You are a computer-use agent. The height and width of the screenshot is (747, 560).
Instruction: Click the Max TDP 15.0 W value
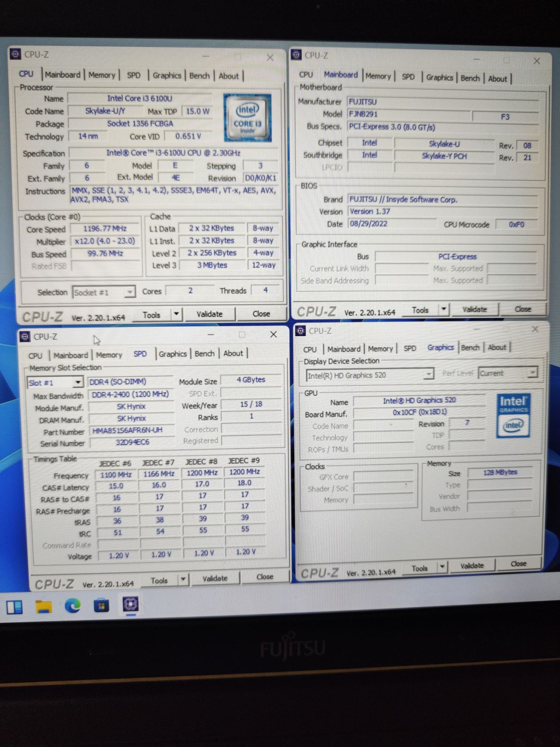pos(197,111)
